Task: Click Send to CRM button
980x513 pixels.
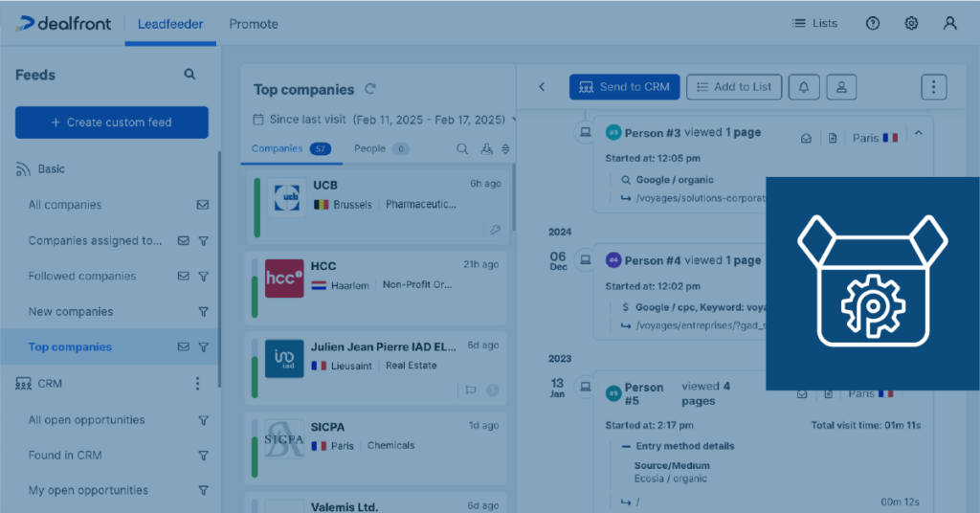Action: [624, 87]
